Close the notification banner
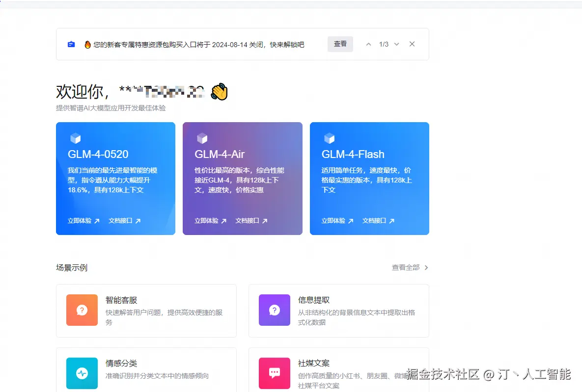Viewport: 582px width, 392px height. click(x=412, y=44)
